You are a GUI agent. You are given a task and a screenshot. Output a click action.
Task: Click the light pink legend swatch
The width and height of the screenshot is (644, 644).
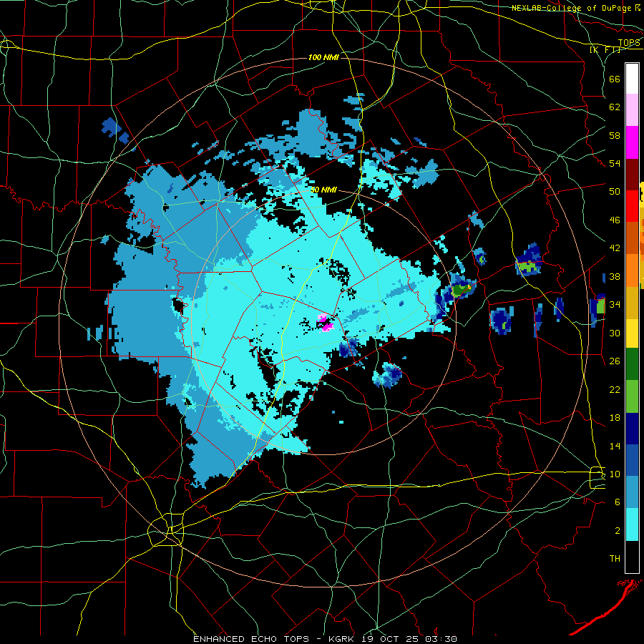(x=632, y=110)
